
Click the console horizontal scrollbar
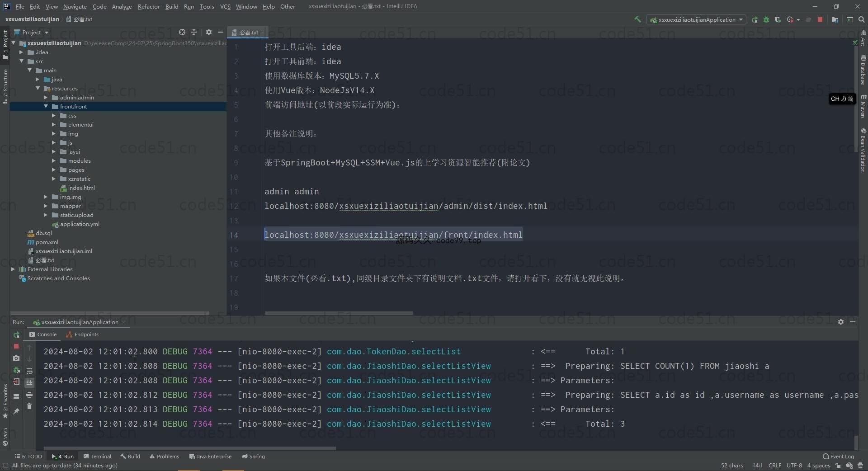coord(189,448)
